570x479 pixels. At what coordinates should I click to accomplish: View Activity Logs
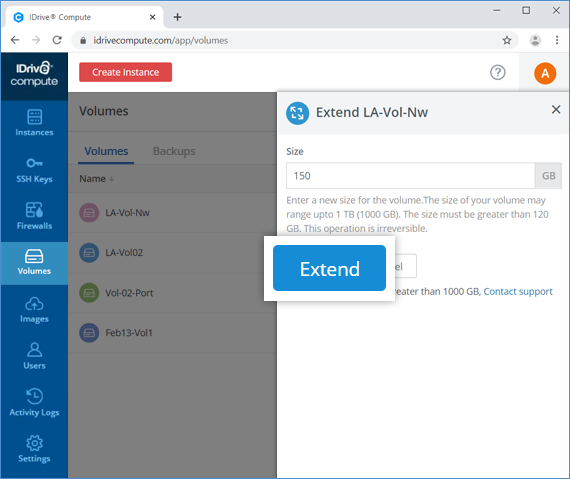pos(34,403)
